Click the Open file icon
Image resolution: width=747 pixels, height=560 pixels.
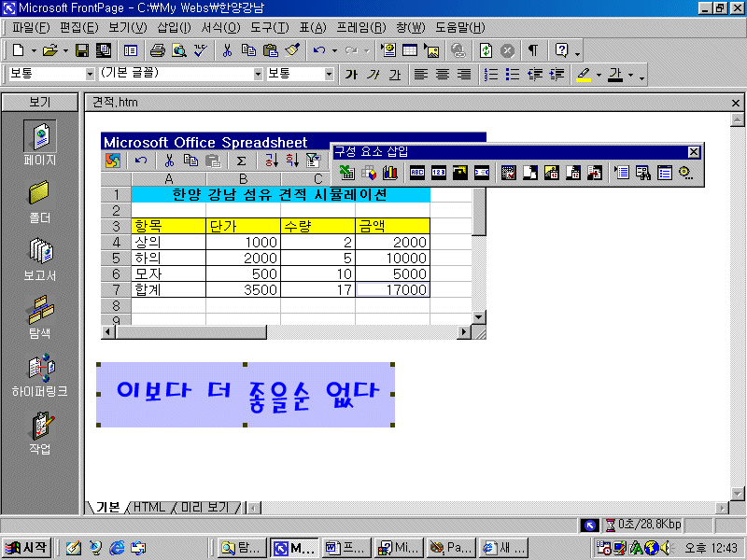click(49, 50)
